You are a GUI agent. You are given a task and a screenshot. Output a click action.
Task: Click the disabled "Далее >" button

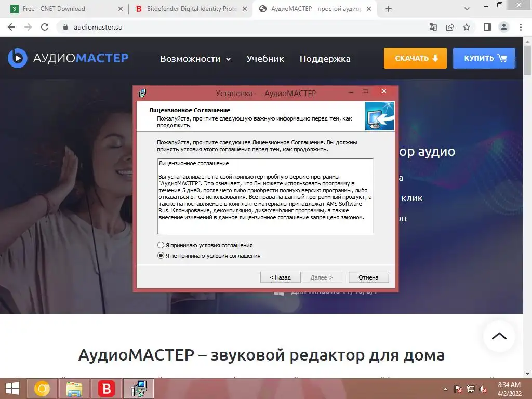tap(321, 277)
